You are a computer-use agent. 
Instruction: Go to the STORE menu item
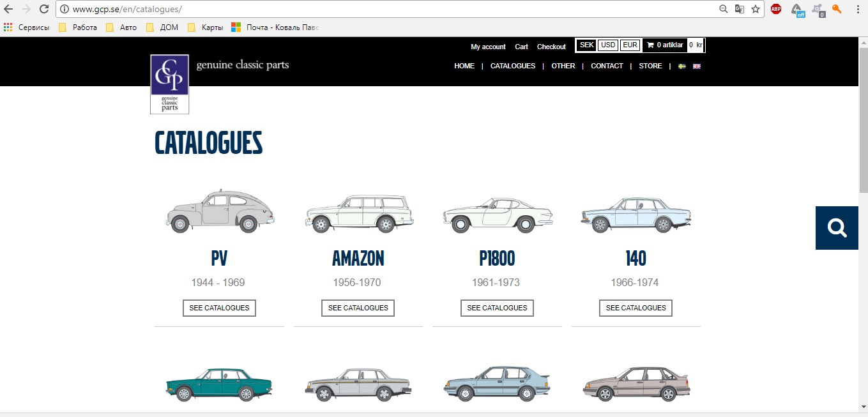(650, 66)
